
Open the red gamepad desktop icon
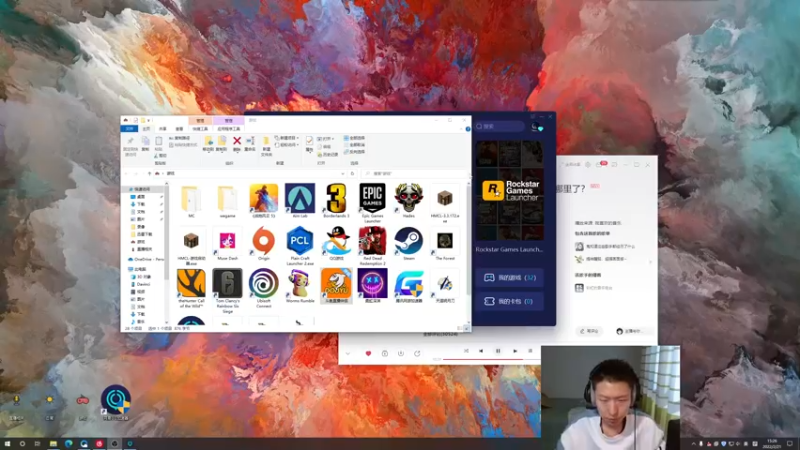83,400
